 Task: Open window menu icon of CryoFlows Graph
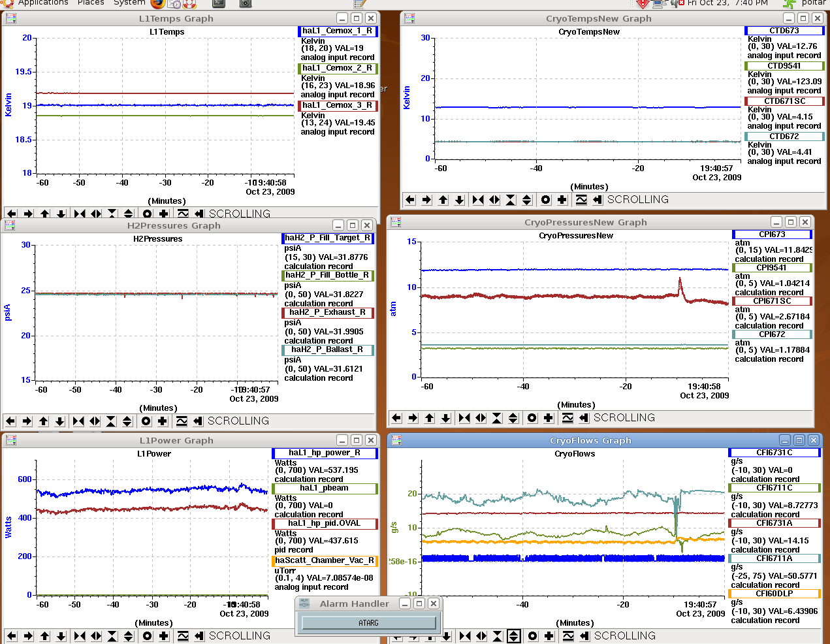pos(395,440)
